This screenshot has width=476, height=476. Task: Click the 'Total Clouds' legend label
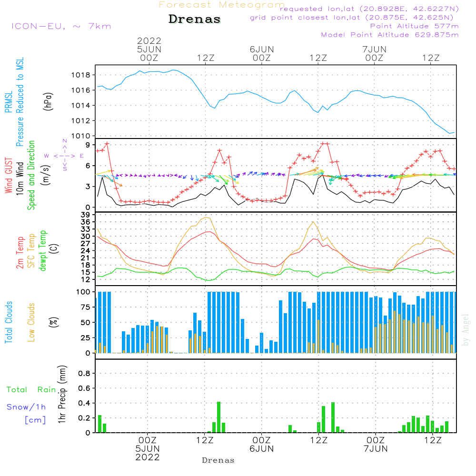click(9, 322)
